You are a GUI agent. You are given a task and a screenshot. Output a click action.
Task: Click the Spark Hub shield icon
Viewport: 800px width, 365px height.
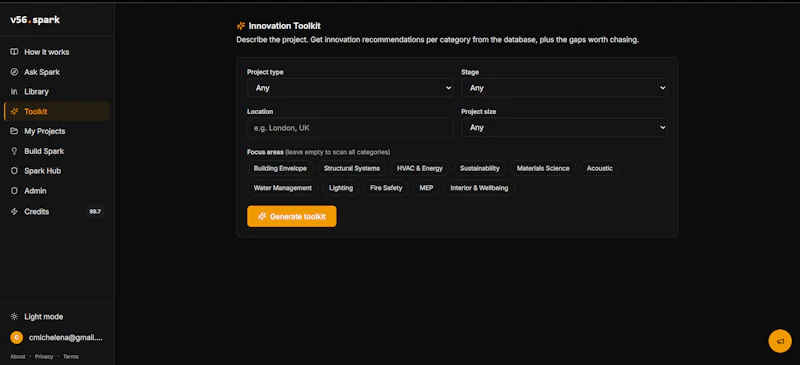click(x=14, y=171)
